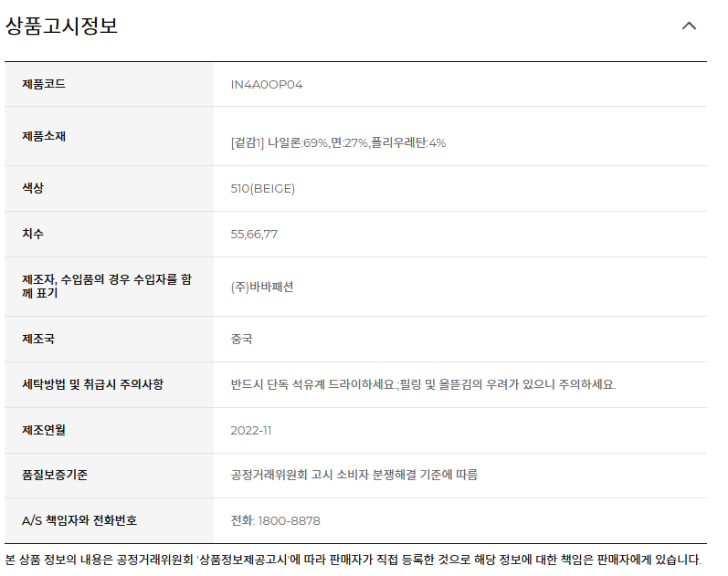Image resolution: width=728 pixels, height=576 pixels.
Task: Select the size value 55,66,77
Action: (x=254, y=235)
